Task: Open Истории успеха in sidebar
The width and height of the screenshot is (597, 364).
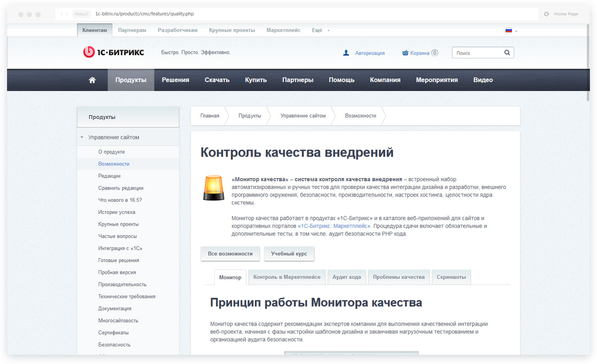Action: pyautogui.click(x=117, y=212)
